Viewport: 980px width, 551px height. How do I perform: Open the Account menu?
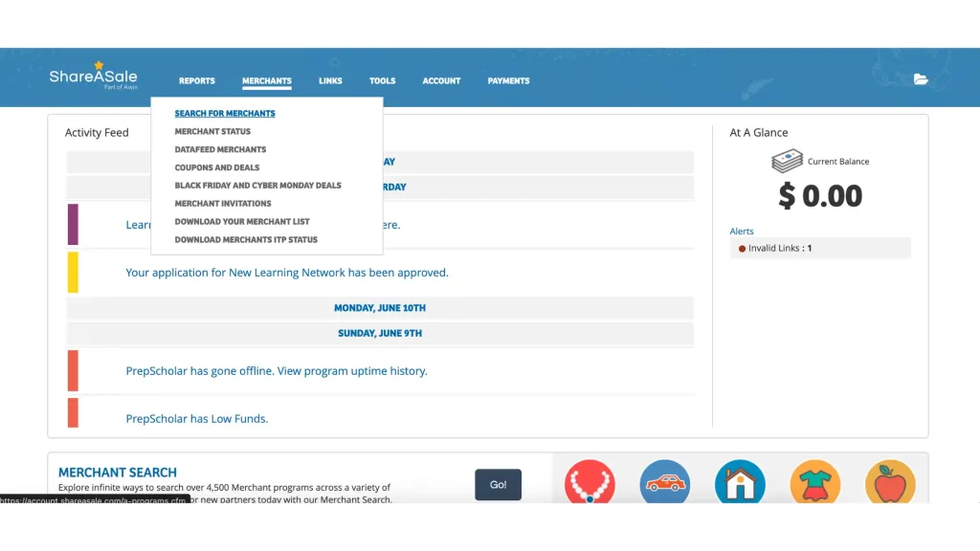click(441, 80)
